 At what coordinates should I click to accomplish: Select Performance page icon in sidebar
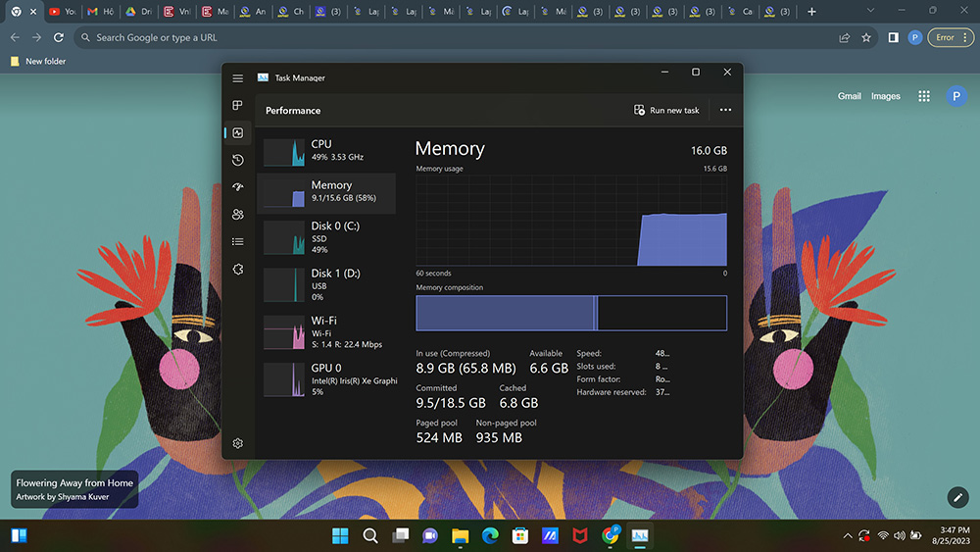(237, 132)
